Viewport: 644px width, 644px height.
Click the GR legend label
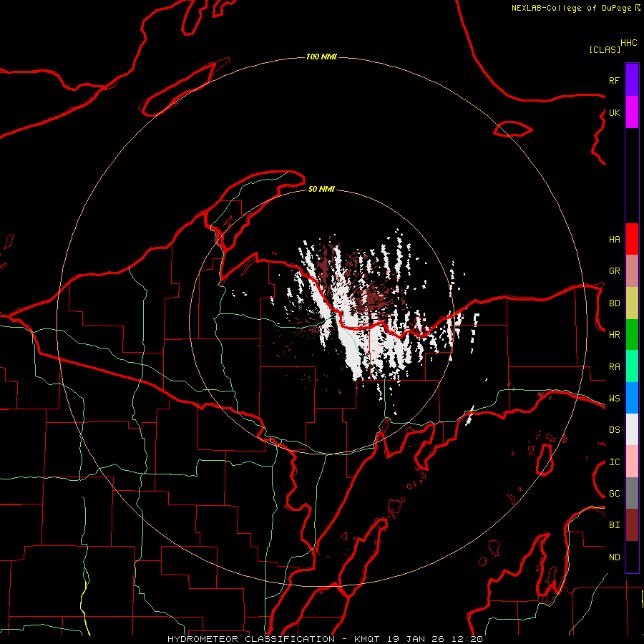coord(614,271)
